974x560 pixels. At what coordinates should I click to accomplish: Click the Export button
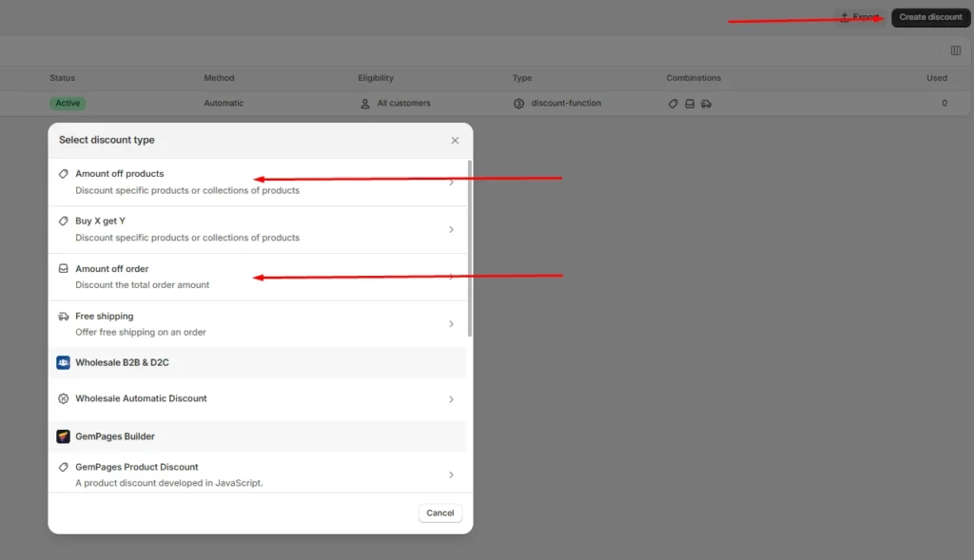tap(860, 17)
